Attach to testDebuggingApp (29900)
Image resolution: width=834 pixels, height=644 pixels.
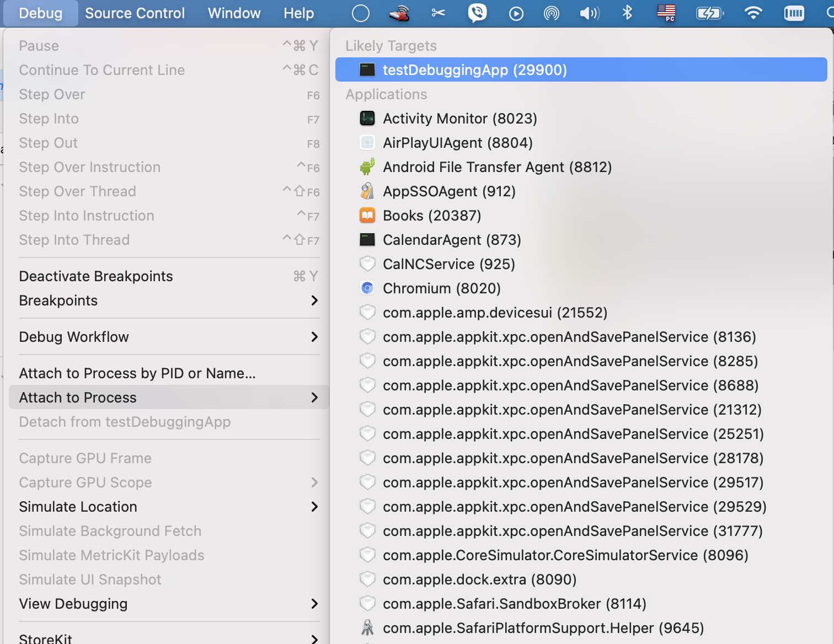pyautogui.click(x=581, y=70)
